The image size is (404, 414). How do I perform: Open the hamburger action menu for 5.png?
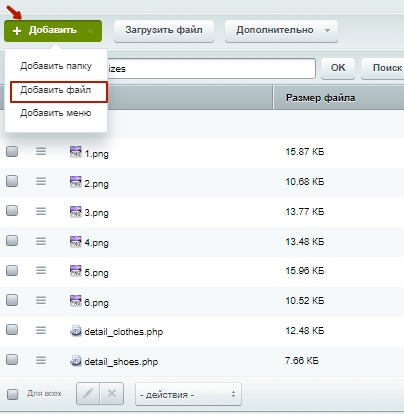(x=41, y=270)
